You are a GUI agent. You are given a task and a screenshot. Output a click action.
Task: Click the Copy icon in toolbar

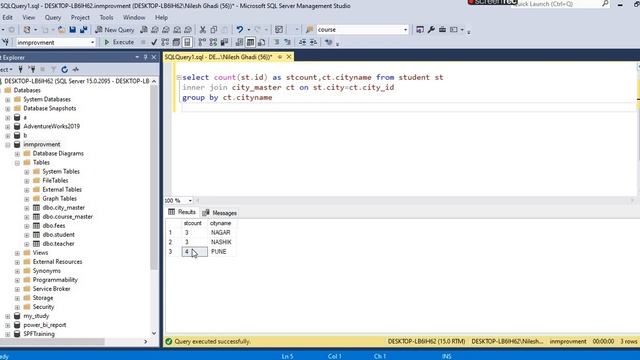(x=213, y=30)
